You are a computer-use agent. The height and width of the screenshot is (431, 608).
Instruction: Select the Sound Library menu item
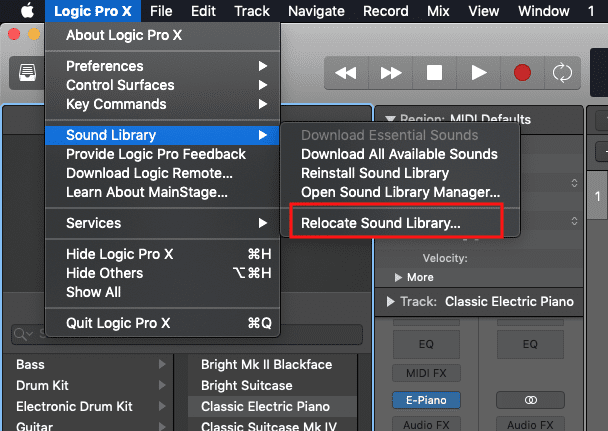click(x=162, y=135)
